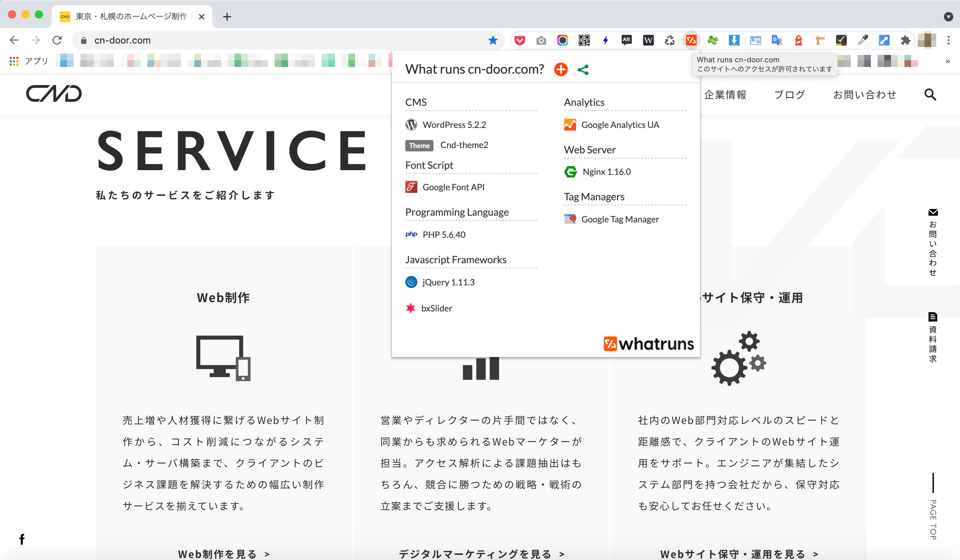This screenshot has height=560, width=960.
Task: Click the jQuery 1.11.3 entry
Action: [x=440, y=282]
